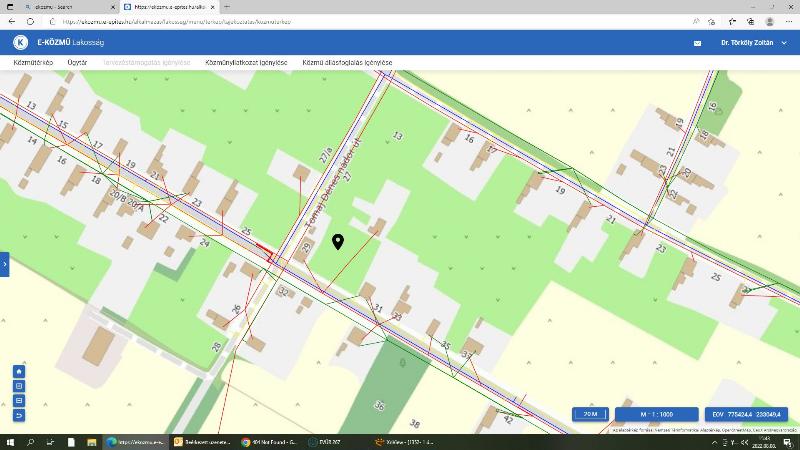Screen dimensions: 800x450
Task: Click the taskbar clock
Action: click(764, 442)
